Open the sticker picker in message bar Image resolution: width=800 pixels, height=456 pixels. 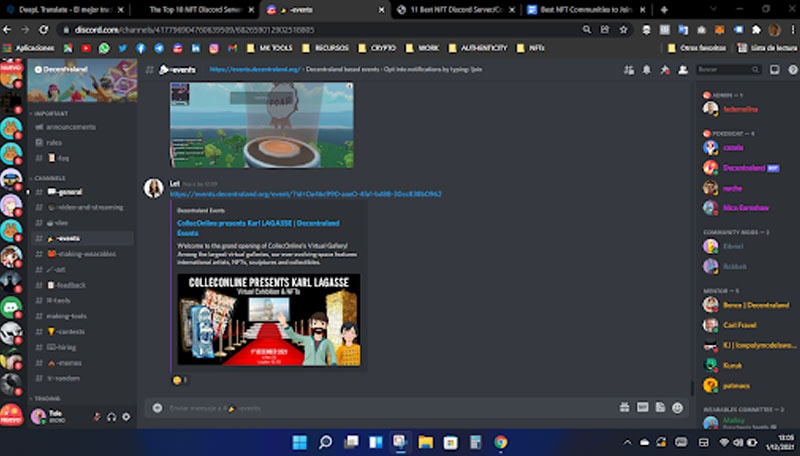pos(660,407)
